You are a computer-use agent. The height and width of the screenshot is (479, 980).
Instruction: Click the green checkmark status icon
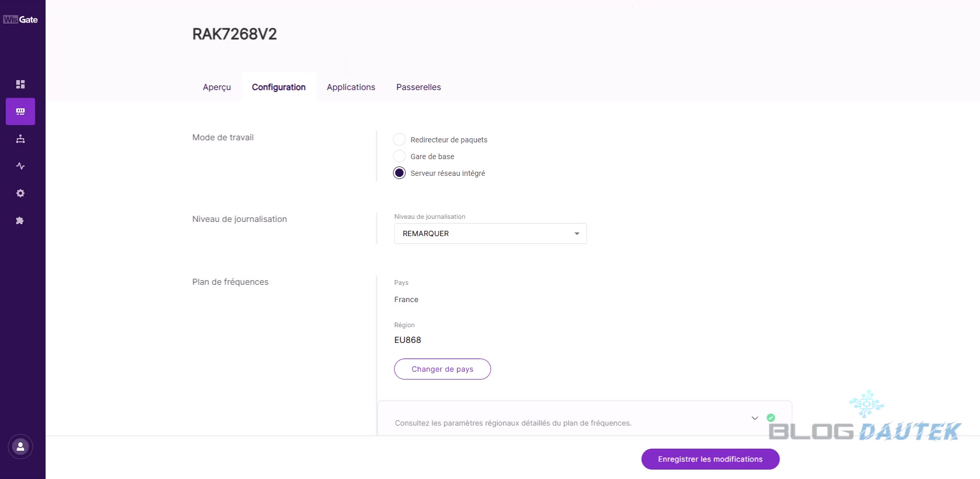[x=771, y=418]
